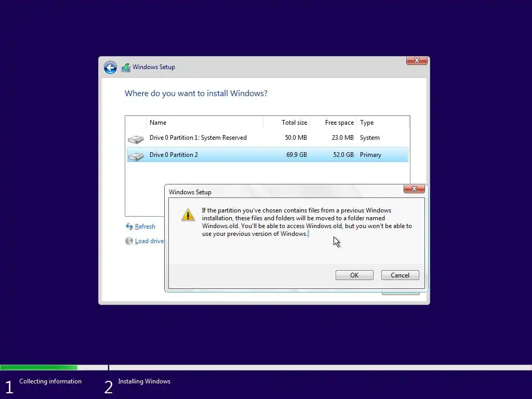
Task: Click the yellow warning triangle icon
Action: pyautogui.click(x=188, y=215)
